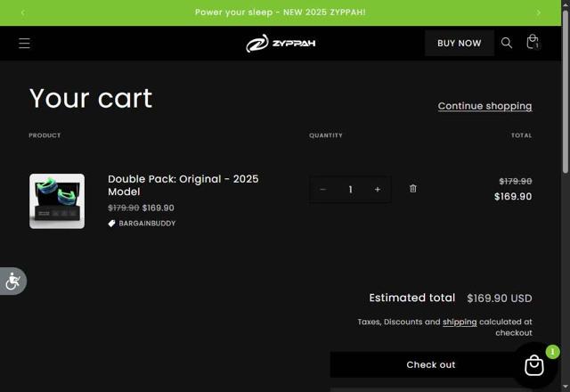Click the PRODUCT column header
The height and width of the screenshot is (392, 570).
(45, 135)
